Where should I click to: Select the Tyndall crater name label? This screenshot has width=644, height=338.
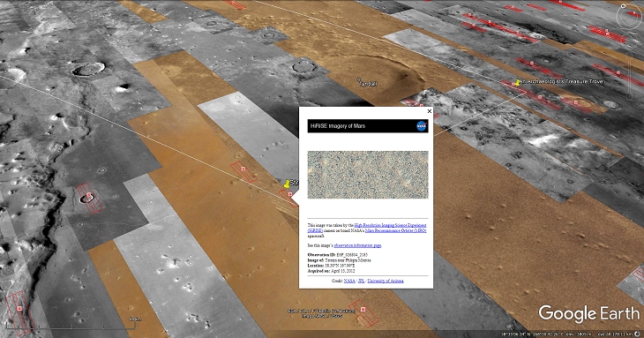tap(369, 84)
